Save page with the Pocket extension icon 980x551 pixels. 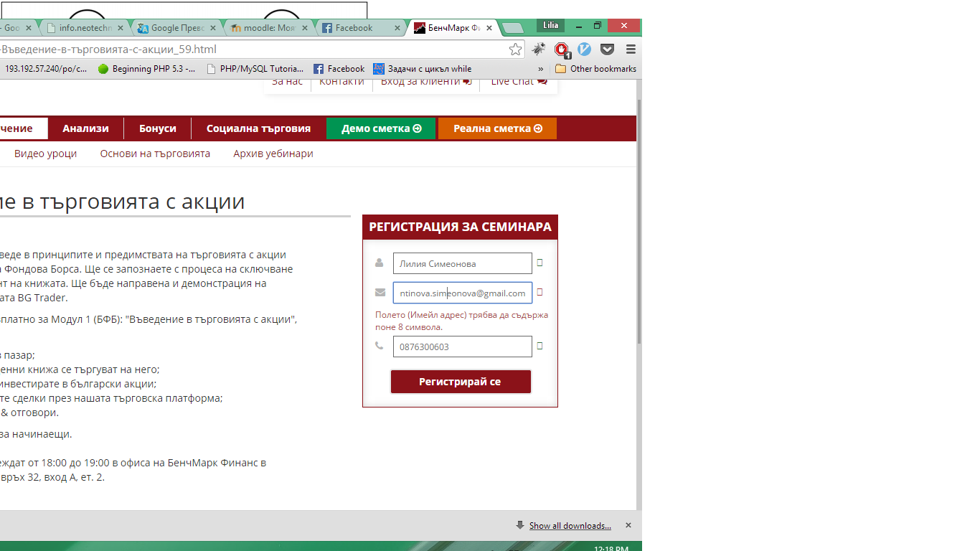608,50
